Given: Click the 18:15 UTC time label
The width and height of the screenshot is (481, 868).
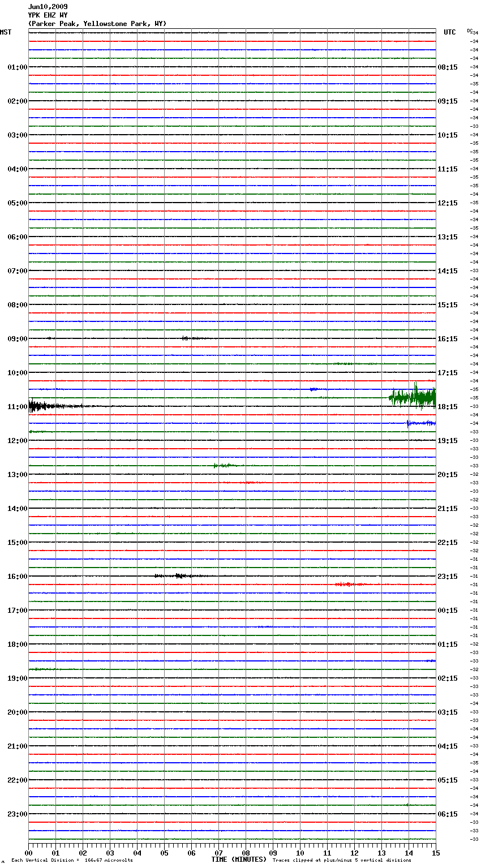Looking at the screenshot, I should (448, 407).
